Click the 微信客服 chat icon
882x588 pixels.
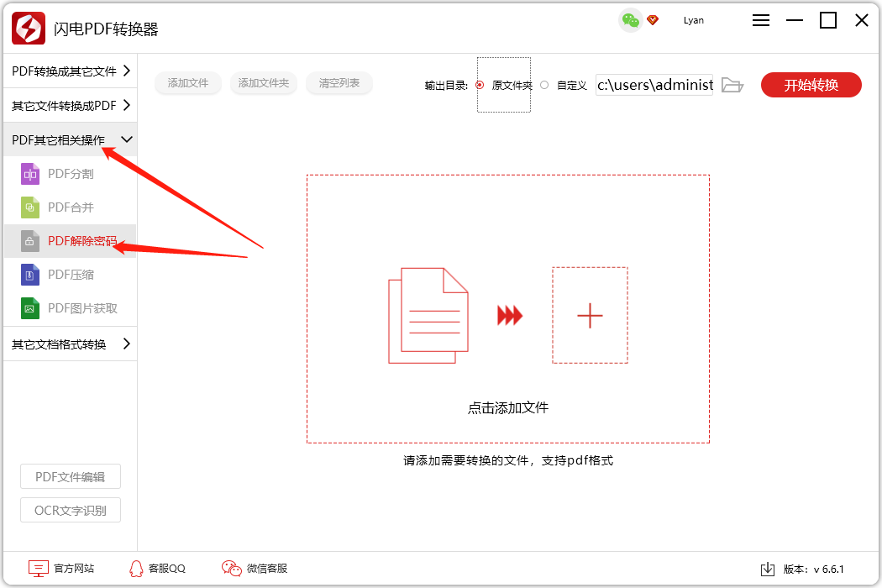(231, 569)
